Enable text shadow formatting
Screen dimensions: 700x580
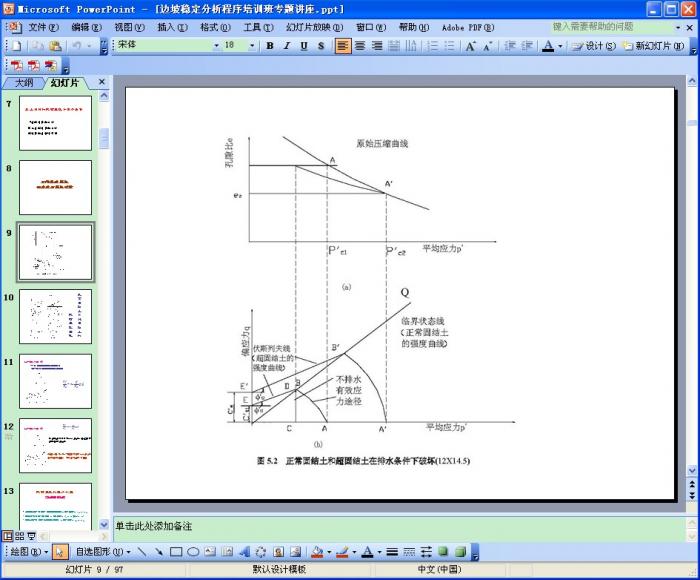pyautogui.click(x=322, y=46)
